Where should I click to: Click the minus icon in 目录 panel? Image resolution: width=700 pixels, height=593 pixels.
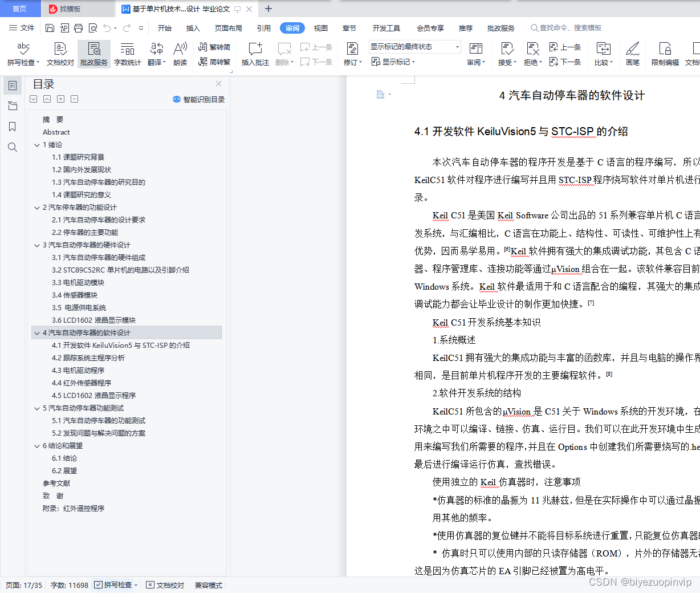coord(75,99)
